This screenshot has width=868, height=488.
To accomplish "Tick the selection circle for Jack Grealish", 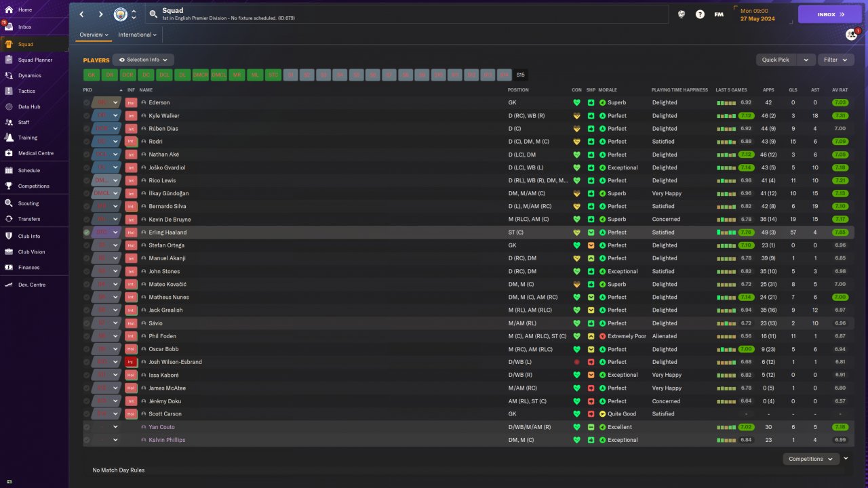I will click(x=87, y=310).
